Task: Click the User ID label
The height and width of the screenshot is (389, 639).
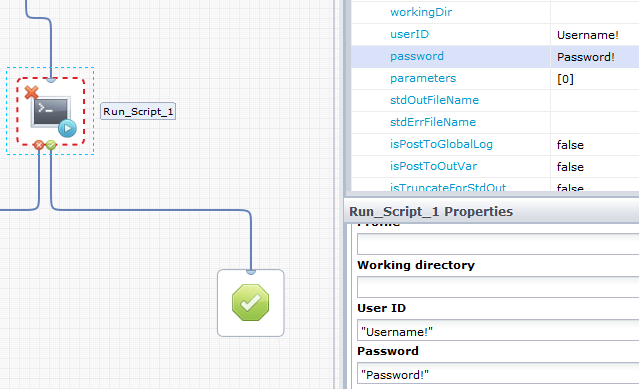Action: (x=381, y=308)
